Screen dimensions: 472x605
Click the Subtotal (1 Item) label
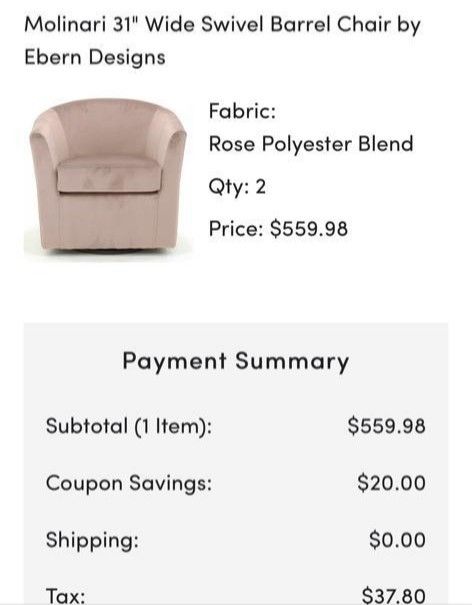129,426
